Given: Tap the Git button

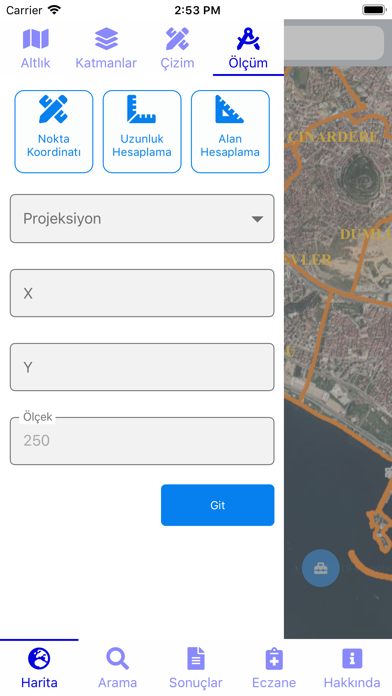Looking at the screenshot, I should click(218, 505).
